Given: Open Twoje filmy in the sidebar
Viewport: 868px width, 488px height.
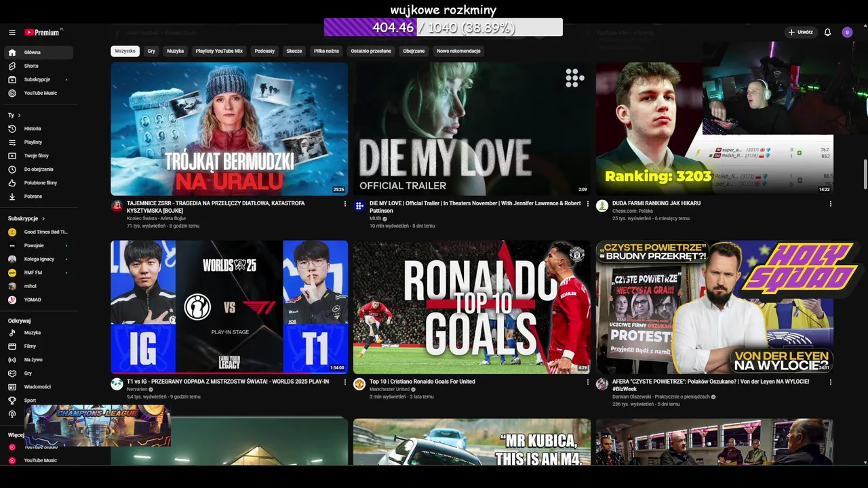Looking at the screenshot, I should pos(38,155).
